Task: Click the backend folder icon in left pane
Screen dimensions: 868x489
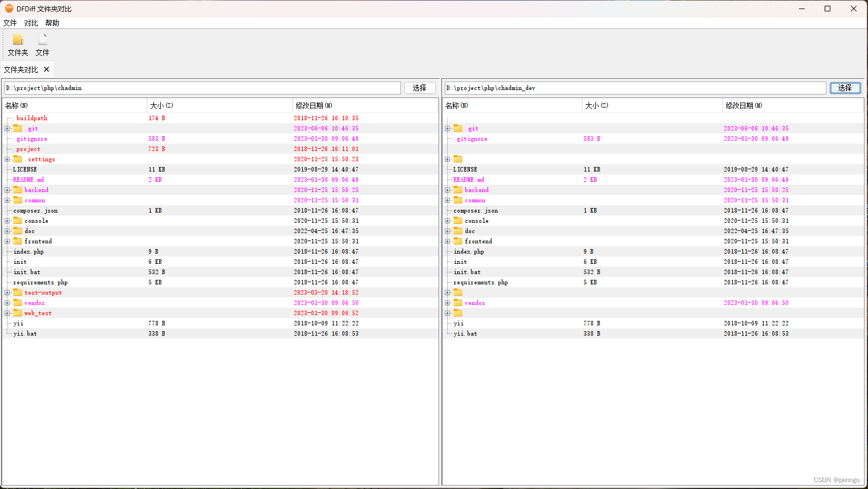Action: (18, 190)
